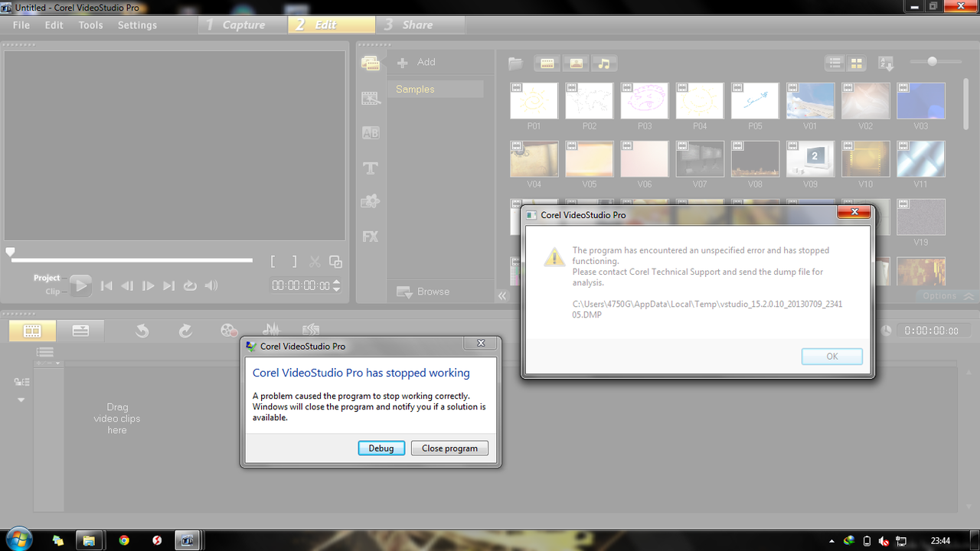
Task: Click the Debug button in crash dialog
Action: [381, 448]
